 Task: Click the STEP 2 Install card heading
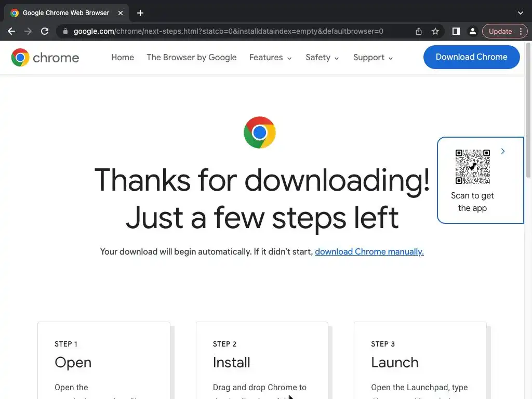pos(231,362)
